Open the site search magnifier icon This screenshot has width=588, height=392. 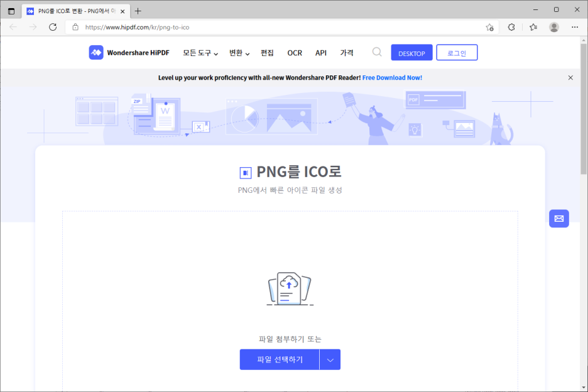(377, 52)
